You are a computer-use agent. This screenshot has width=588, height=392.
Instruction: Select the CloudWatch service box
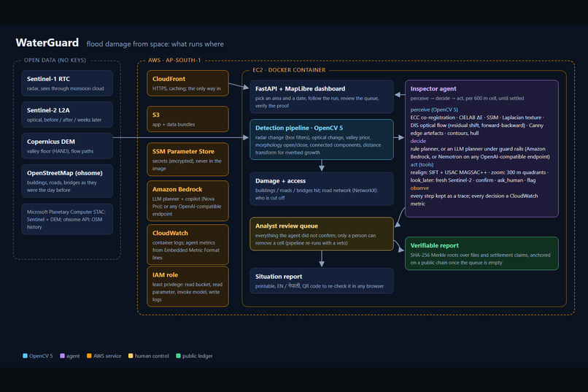pyautogui.click(x=187, y=245)
